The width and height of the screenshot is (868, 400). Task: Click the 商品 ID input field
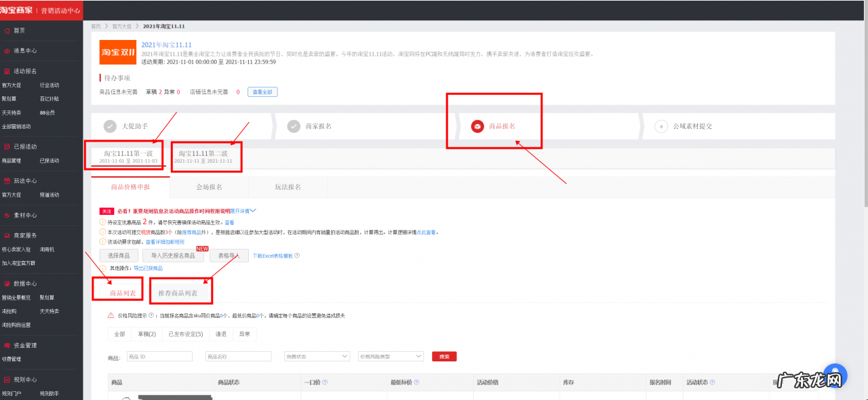click(x=159, y=356)
